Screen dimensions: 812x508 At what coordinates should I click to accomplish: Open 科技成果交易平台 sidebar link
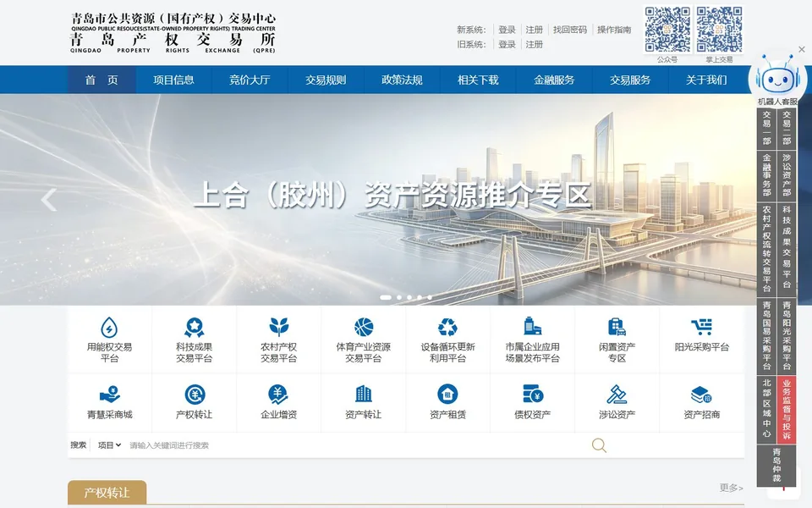(x=787, y=249)
